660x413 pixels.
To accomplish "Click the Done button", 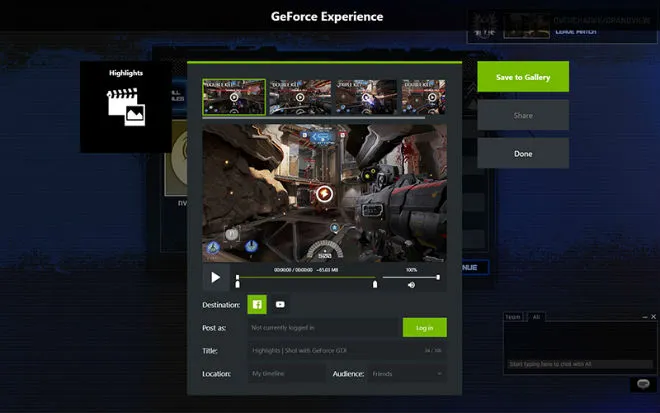I will [523, 154].
